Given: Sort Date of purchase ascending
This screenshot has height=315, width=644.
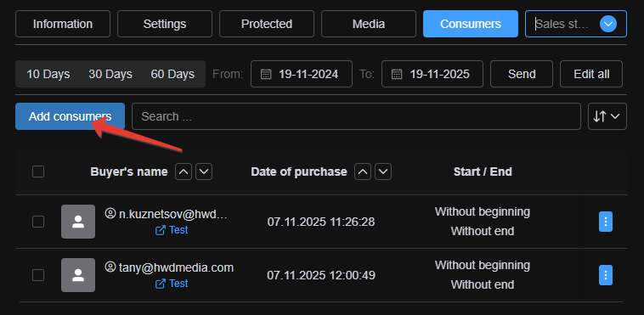Looking at the screenshot, I should click(363, 172).
